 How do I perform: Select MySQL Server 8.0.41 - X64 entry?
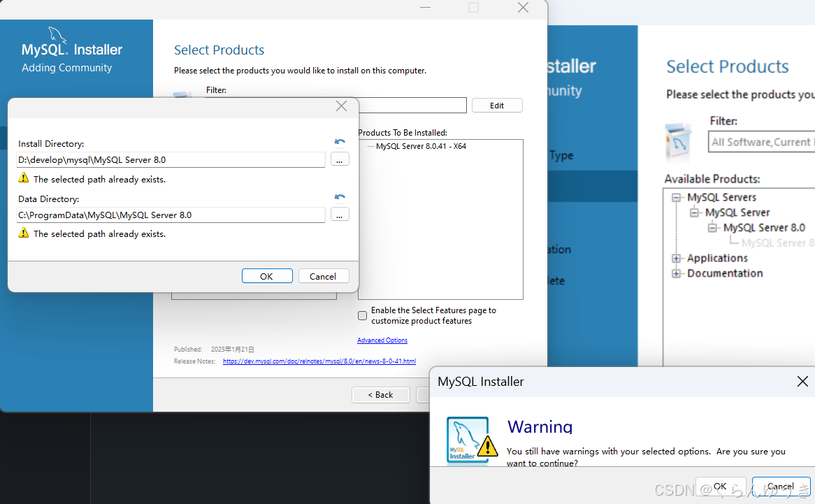421,147
